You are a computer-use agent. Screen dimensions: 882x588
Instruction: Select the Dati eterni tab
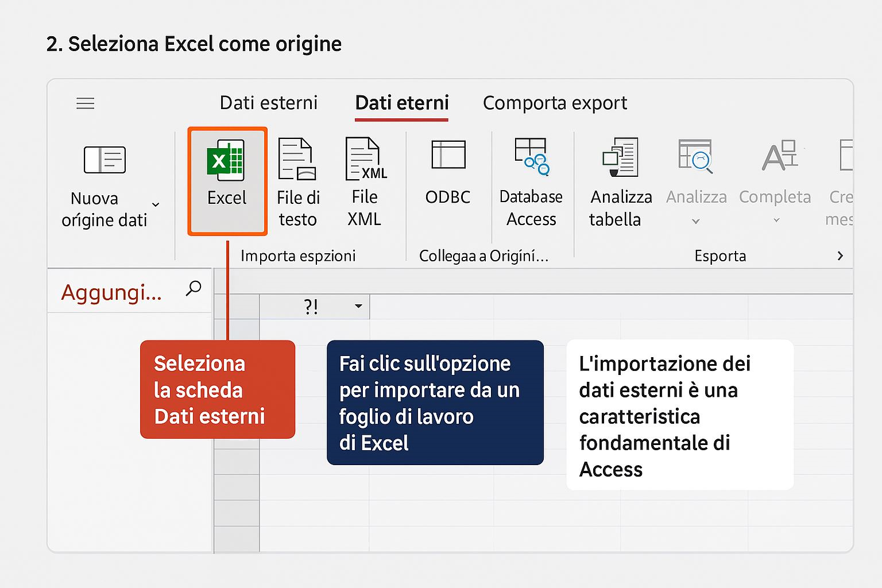click(401, 103)
